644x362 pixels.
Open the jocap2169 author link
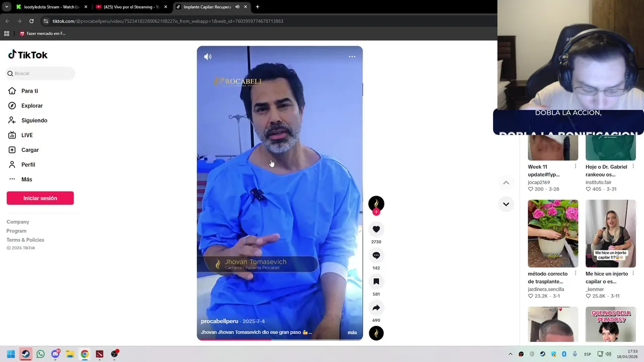tap(539, 183)
